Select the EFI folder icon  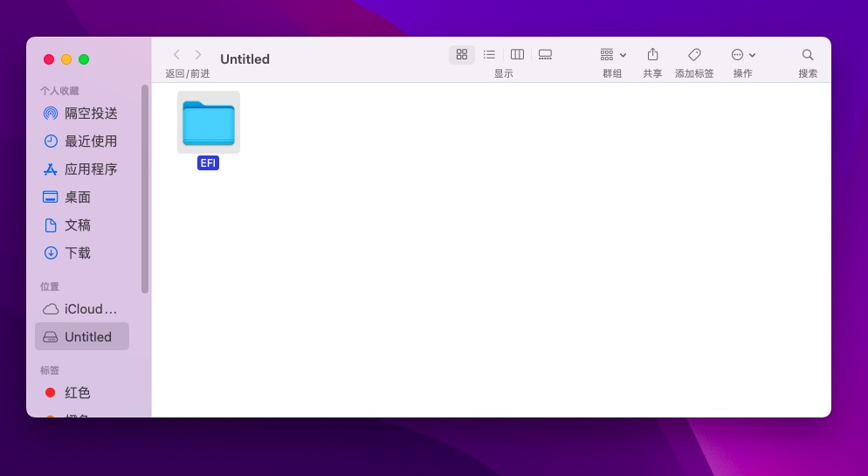(209, 122)
